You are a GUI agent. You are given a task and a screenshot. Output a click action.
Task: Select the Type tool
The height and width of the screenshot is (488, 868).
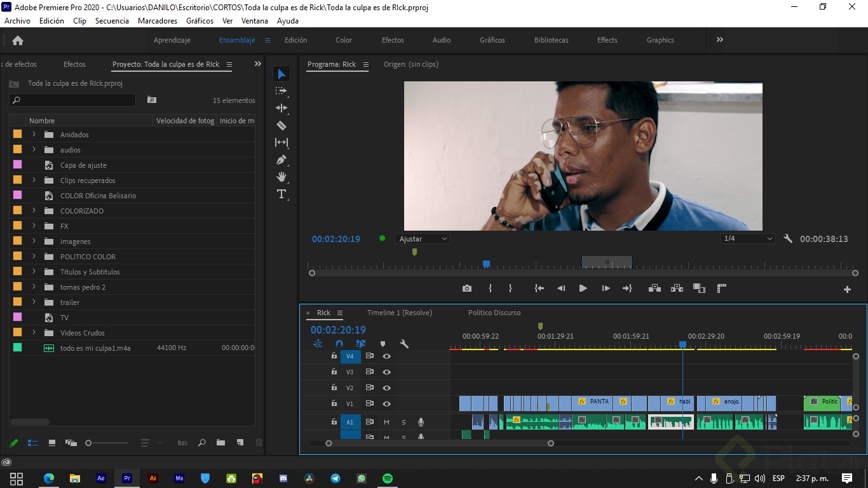281,194
